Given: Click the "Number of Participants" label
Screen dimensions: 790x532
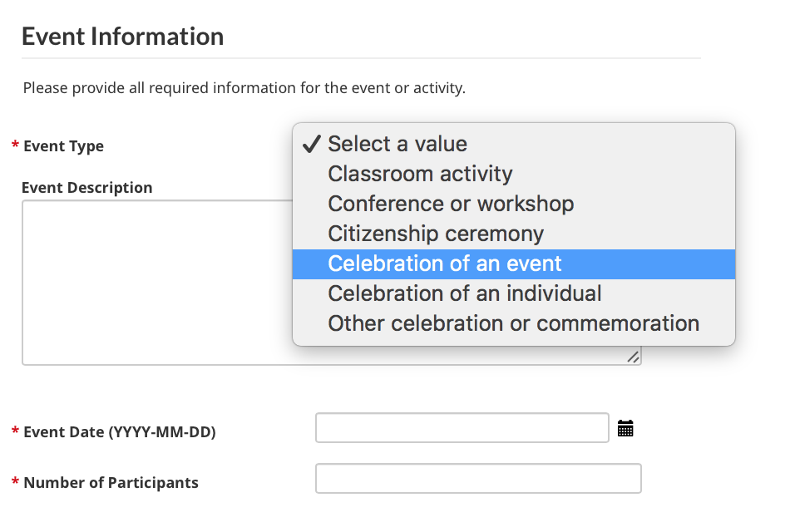Looking at the screenshot, I should (x=111, y=483).
